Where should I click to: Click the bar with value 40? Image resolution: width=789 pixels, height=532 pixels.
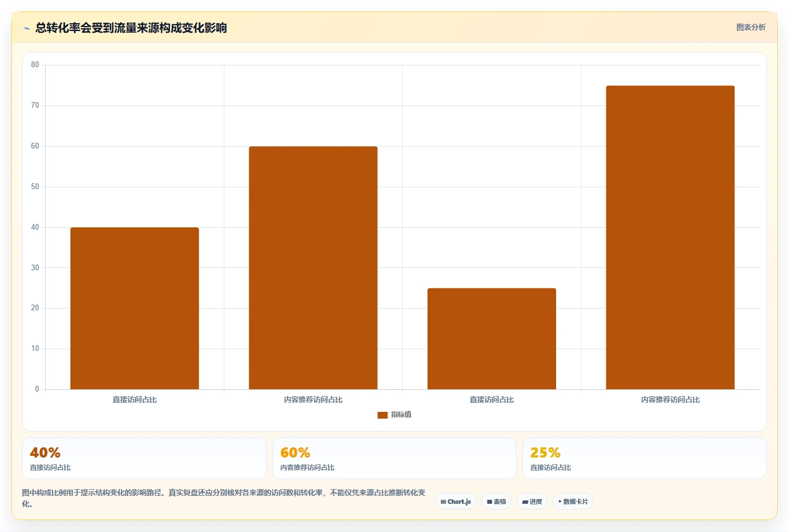[x=135, y=308]
